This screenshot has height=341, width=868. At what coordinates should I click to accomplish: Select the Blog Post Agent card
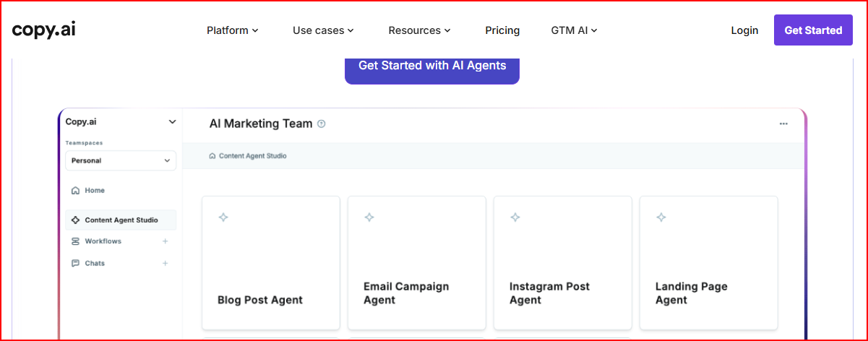(x=270, y=263)
